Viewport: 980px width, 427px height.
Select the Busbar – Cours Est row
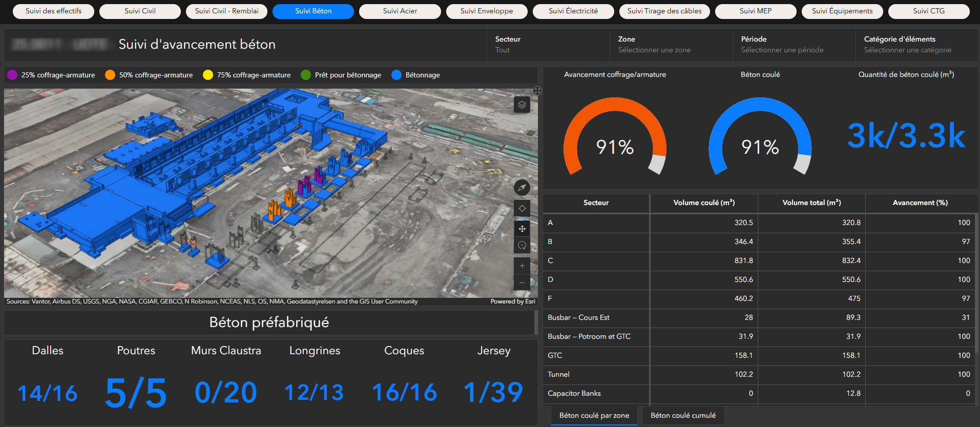[x=759, y=318]
